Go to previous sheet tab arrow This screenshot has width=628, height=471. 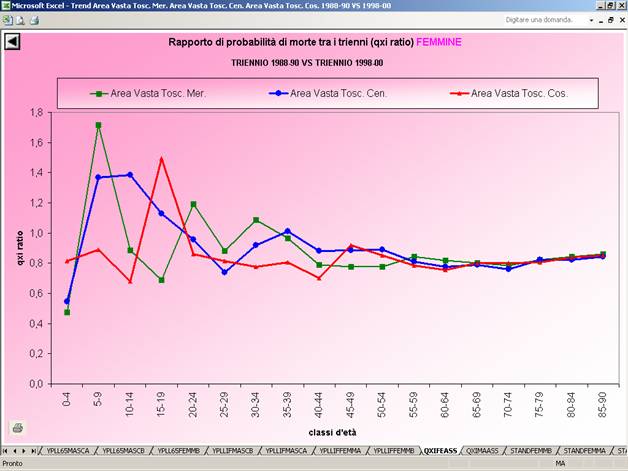(x=15, y=451)
